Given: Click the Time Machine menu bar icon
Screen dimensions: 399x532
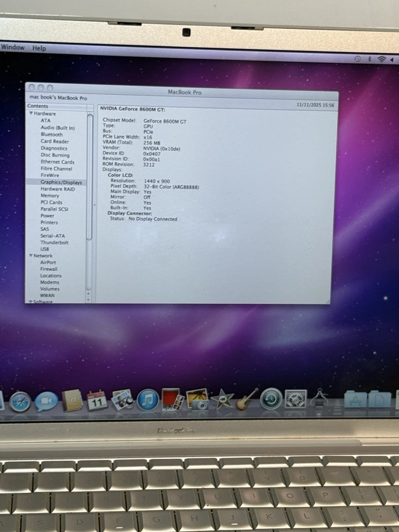Looking at the screenshot, I should point(357,59).
